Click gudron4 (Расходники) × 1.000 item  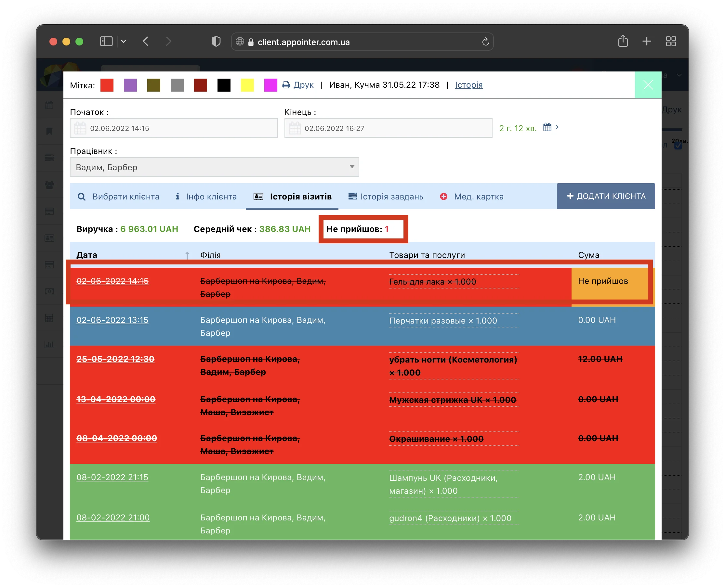tap(450, 518)
